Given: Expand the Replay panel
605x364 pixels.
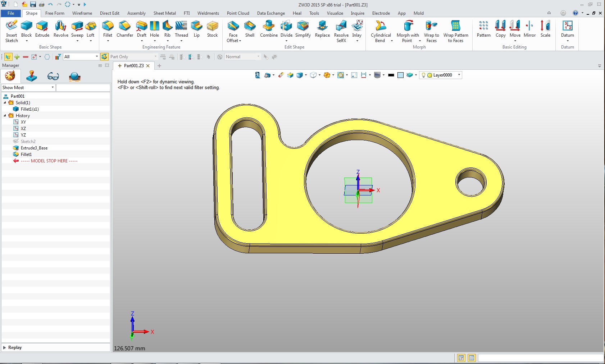Looking at the screenshot, I should point(4,347).
